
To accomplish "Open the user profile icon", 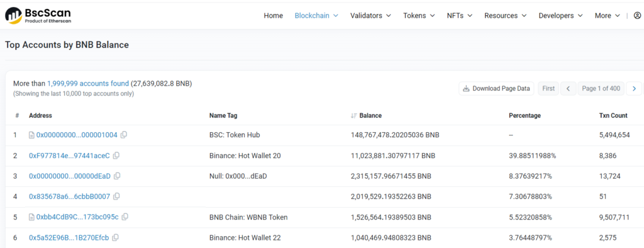I will [x=637, y=16].
